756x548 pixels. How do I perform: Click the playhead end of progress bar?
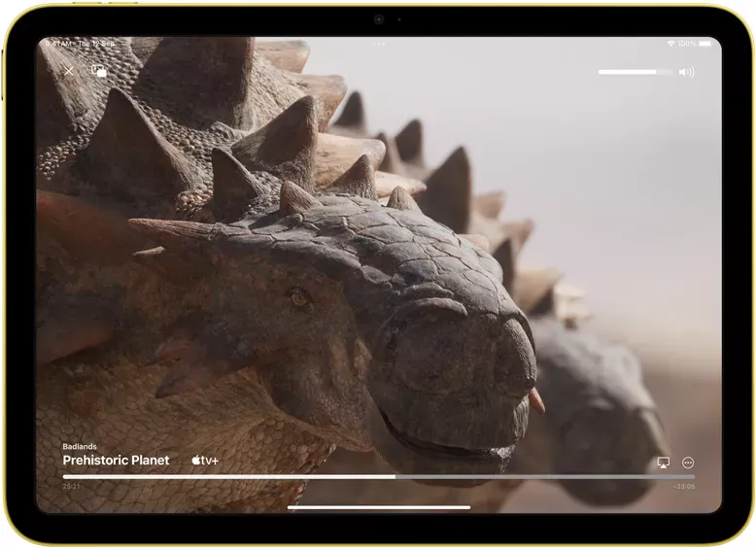(395, 477)
